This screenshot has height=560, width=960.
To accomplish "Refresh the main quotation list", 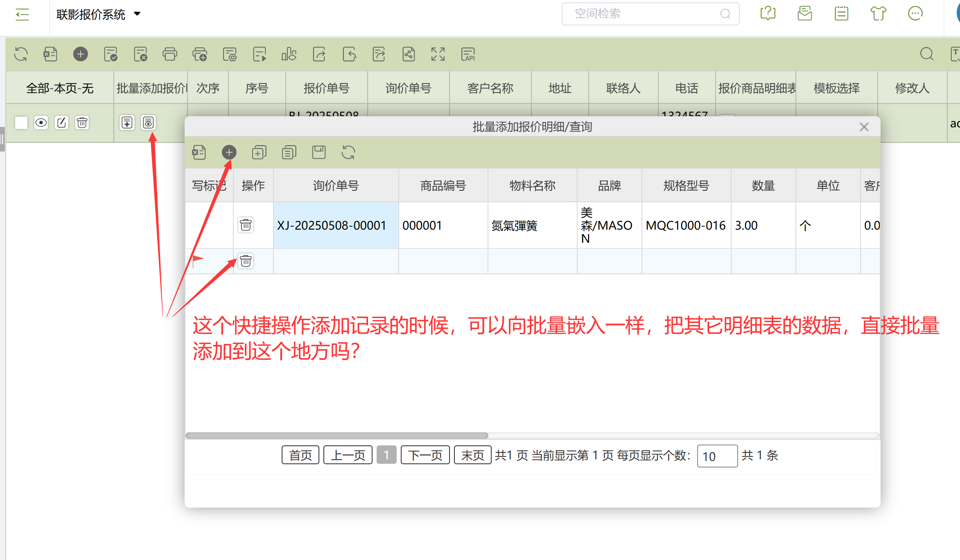I will coord(21,54).
